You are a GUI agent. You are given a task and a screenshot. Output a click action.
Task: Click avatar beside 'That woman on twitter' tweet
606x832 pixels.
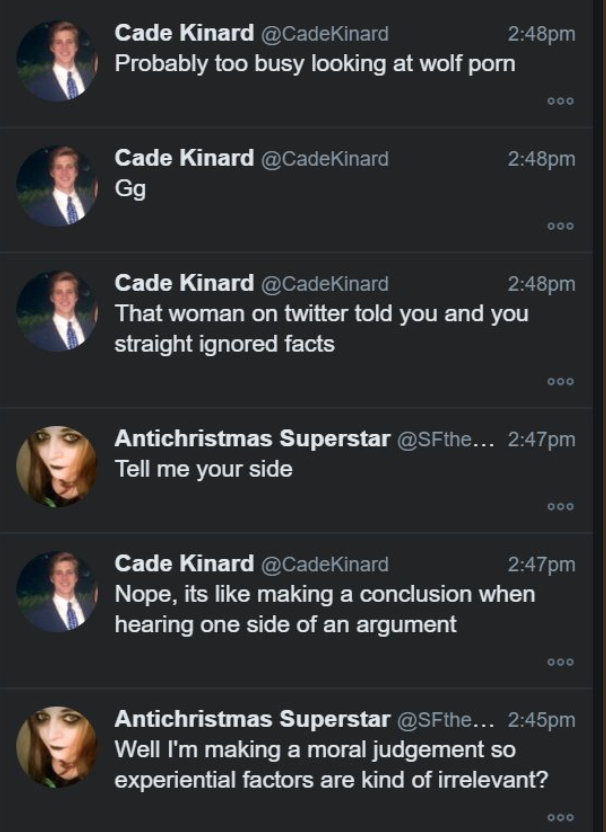coord(57,311)
